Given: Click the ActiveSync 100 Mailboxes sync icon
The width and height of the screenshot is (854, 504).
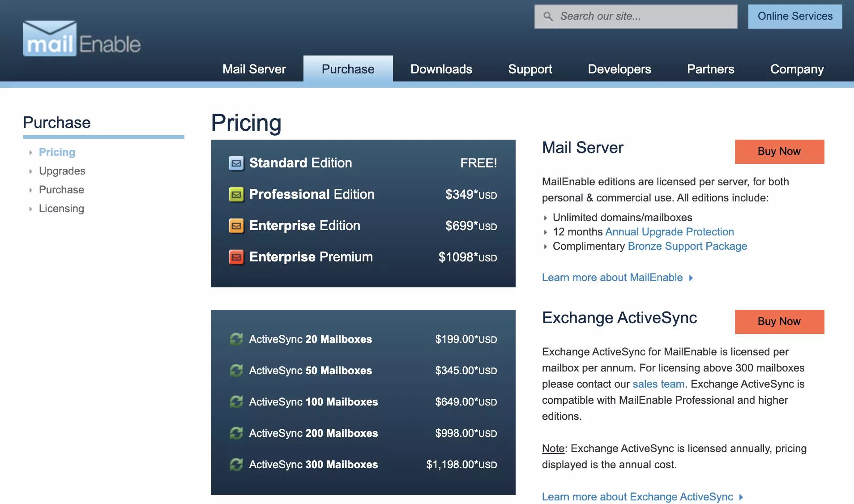Looking at the screenshot, I should click(237, 401).
